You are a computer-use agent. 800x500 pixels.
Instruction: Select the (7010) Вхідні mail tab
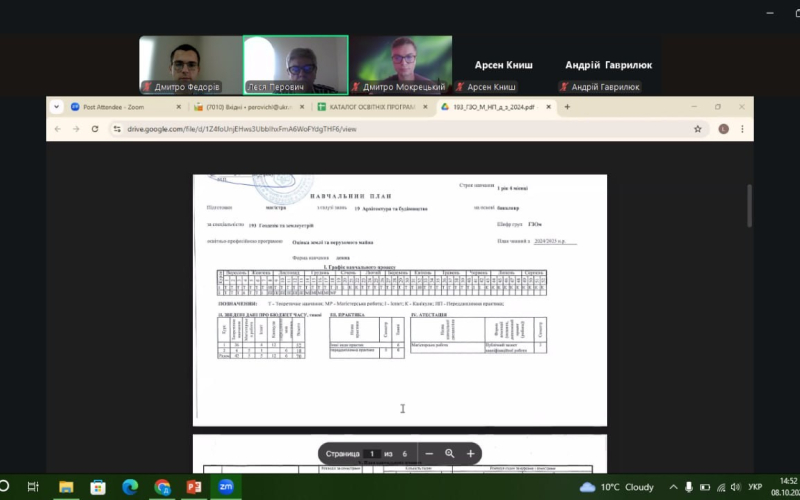coord(246,106)
